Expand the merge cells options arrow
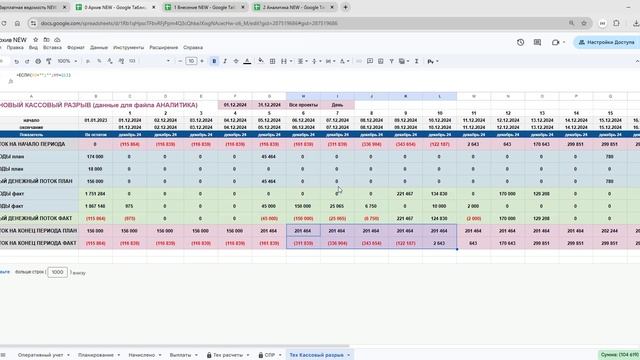 (291, 61)
